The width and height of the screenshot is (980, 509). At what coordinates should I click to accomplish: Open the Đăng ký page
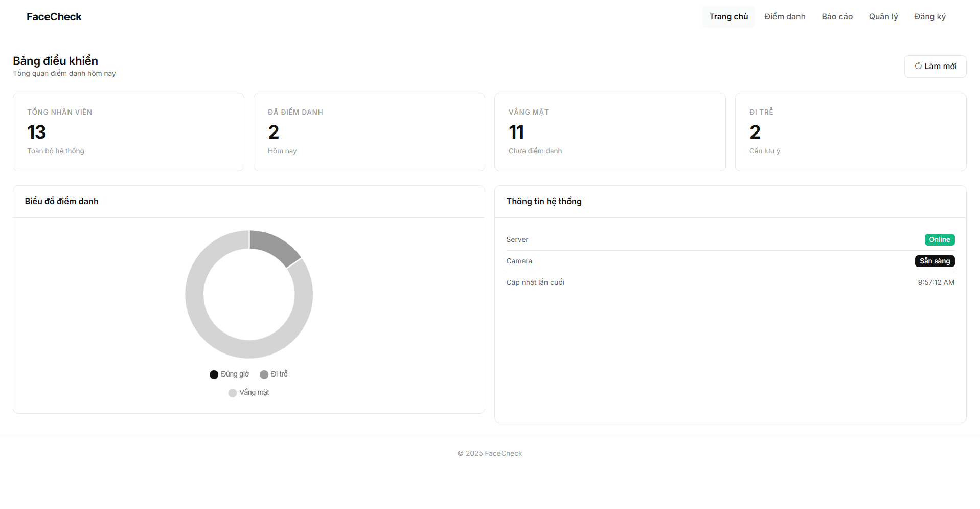[x=929, y=17]
